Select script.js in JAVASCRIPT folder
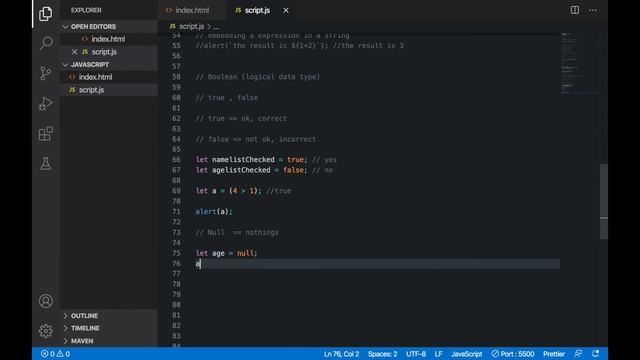 coord(91,90)
